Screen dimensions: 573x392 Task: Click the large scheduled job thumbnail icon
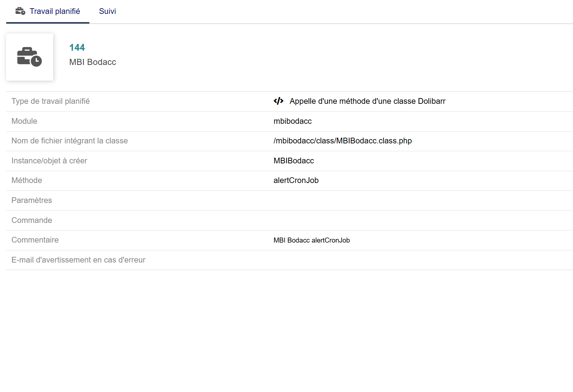pos(30,57)
